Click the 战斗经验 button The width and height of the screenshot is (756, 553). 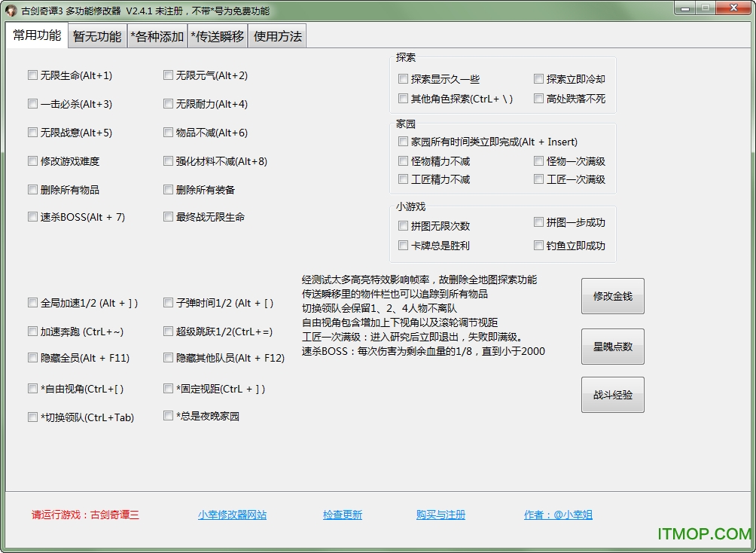pos(612,394)
